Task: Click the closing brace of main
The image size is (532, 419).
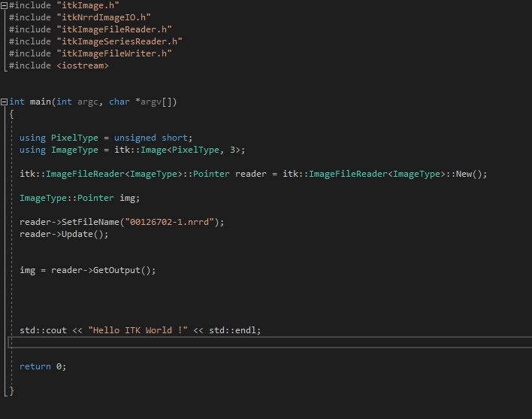Action: point(11,390)
